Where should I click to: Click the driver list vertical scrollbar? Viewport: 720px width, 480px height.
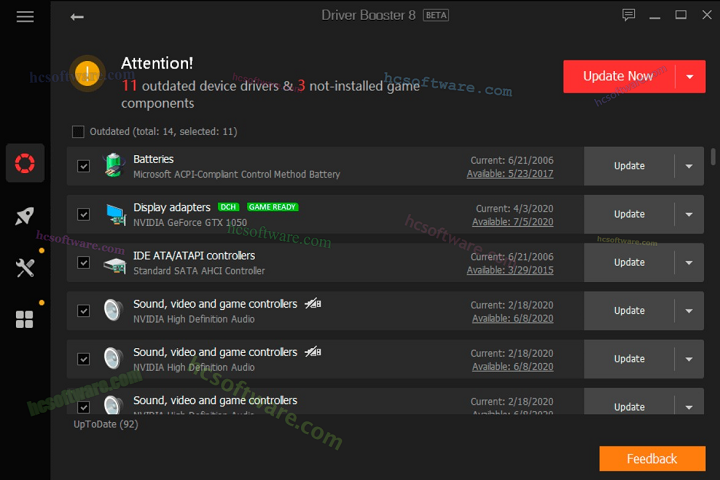click(x=713, y=156)
